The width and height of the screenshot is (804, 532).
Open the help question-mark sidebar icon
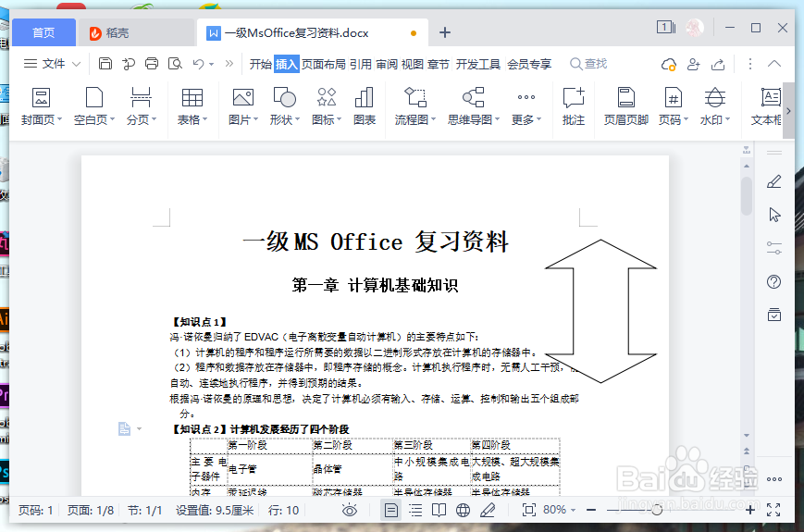point(773,281)
